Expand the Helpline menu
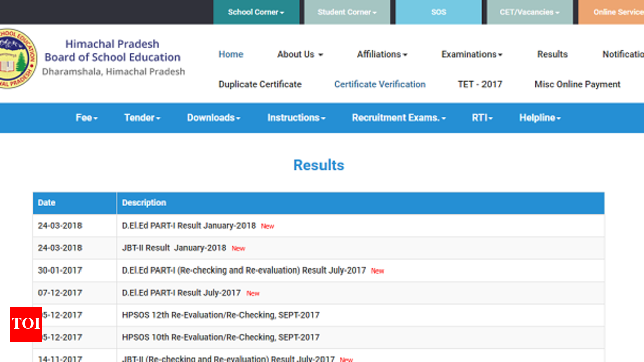This screenshot has height=362, width=644. pos(540,118)
